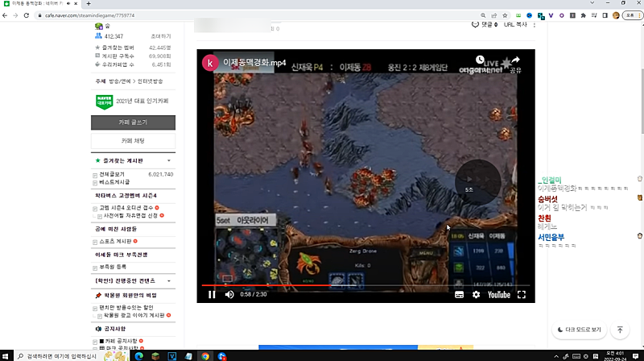Viewport: 644px width, 361px height.
Task: Open 사전여벌 자유면접 신청 board
Action: click(x=130, y=215)
